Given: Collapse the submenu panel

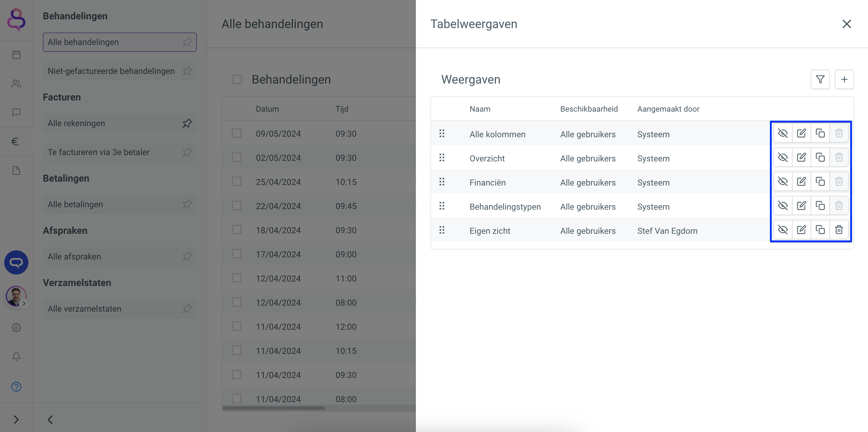Looking at the screenshot, I should tap(50, 420).
